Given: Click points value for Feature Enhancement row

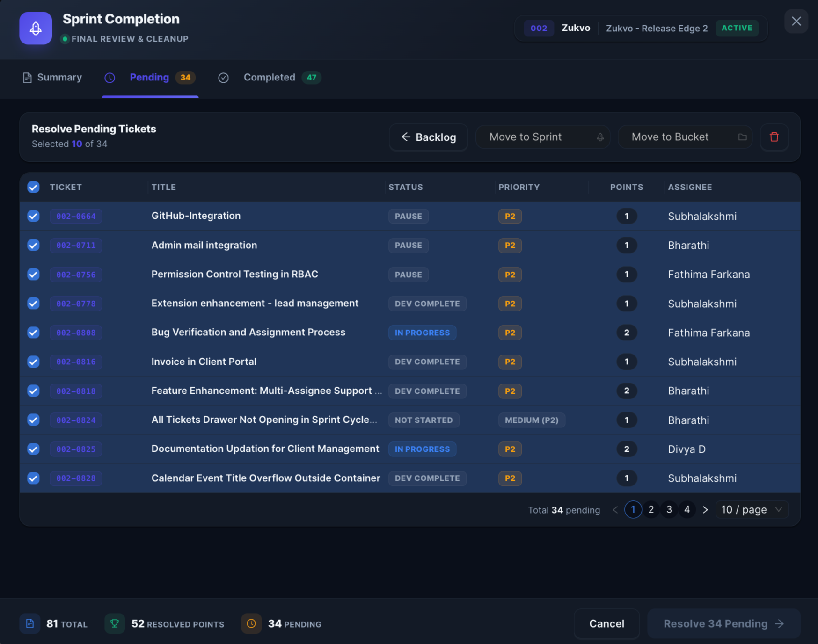Looking at the screenshot, I should click(626, 391).
